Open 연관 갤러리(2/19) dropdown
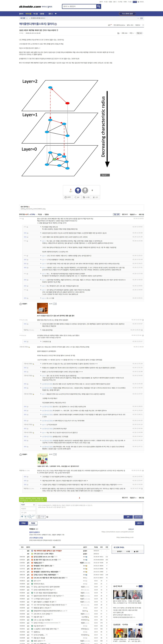Screen dimensions: 163x644 coord(119,25)
